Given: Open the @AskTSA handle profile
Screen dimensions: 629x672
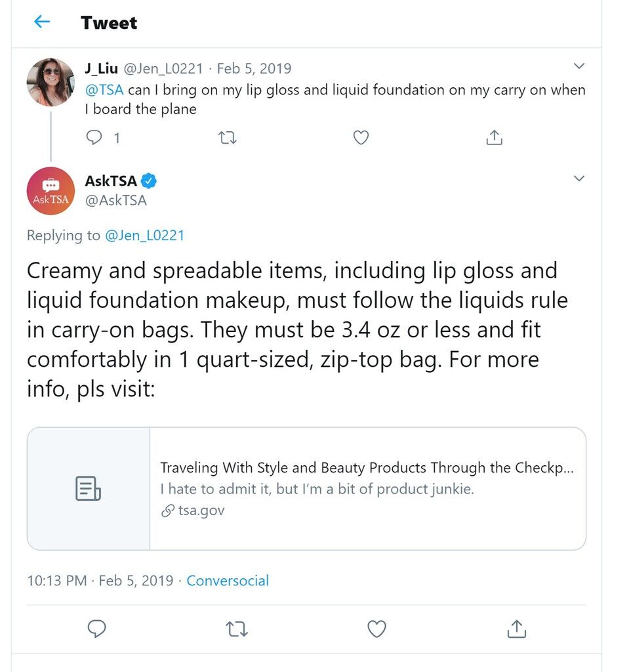Looking at the screenshot, I should click(115, 200).
